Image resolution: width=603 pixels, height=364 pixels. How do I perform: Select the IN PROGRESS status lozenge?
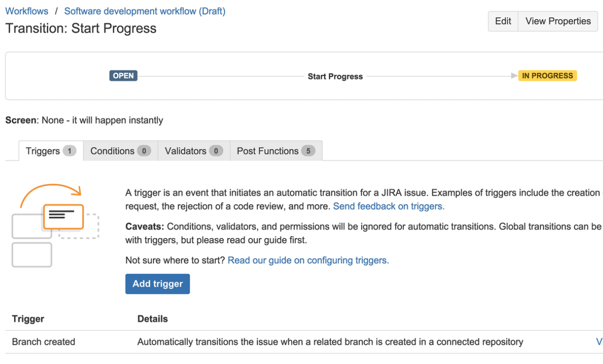click(547, 75)
